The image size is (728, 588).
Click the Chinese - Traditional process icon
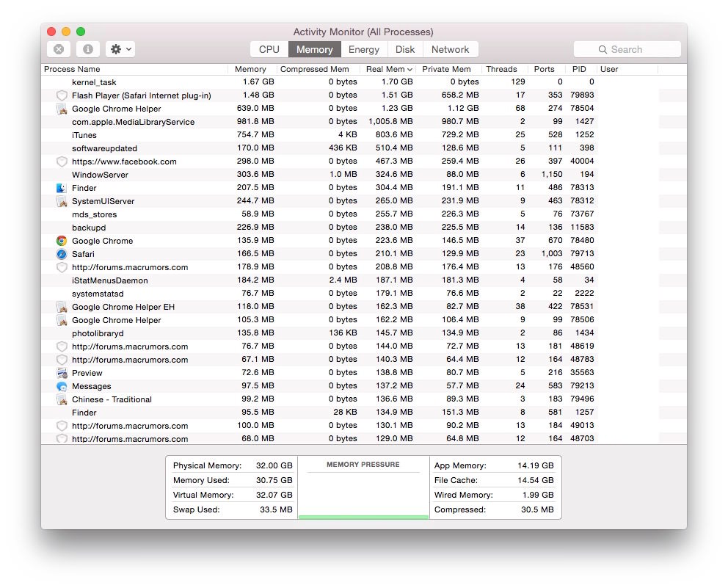point(62,399)
